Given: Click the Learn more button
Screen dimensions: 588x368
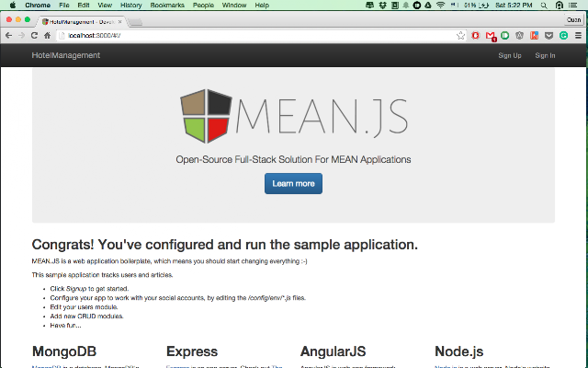Looking at the screenshot, I should [293, 184].
